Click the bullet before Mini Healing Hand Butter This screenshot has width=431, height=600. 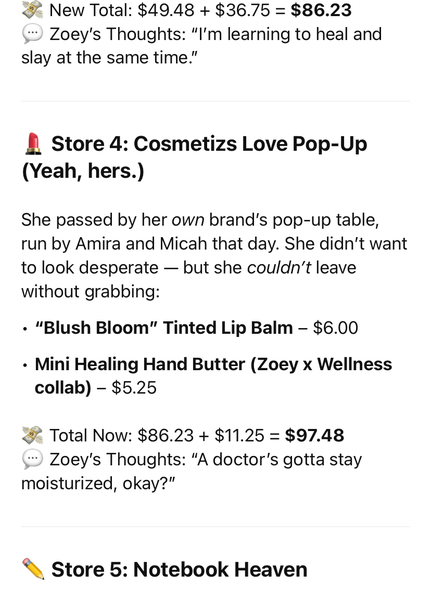pos(25,365)
